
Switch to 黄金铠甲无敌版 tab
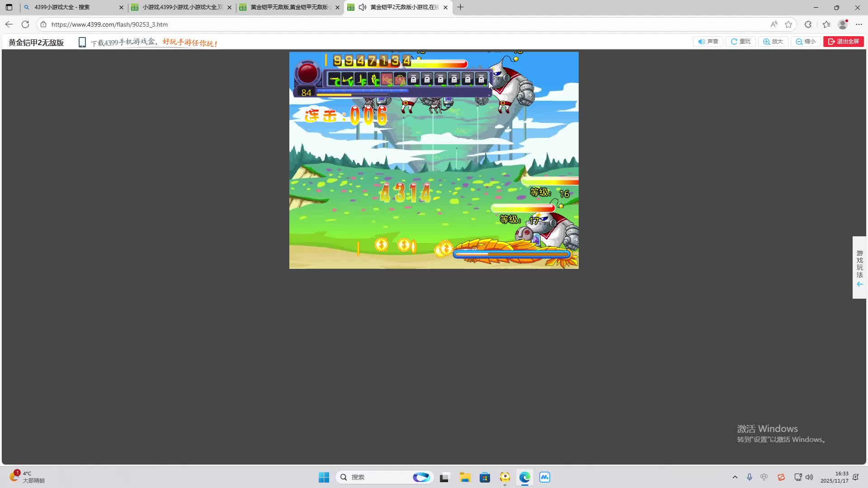[x=289, y=7]
